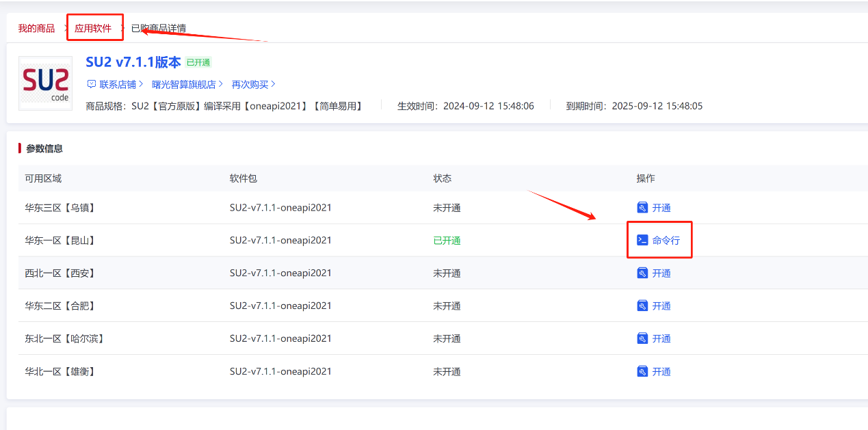Click the chat bubble icon beside 联系店铺
Image resolution: width=868 pixels, height=430 pixels.
[x=91, y=84]
